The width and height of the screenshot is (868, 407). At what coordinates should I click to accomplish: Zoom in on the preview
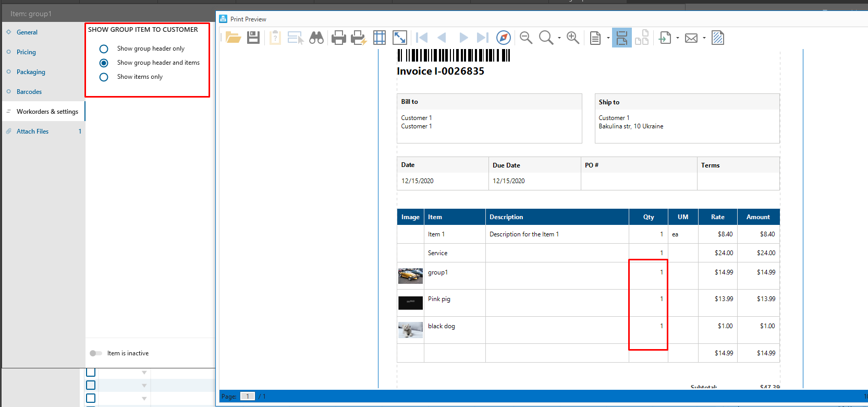pos(573,38)
